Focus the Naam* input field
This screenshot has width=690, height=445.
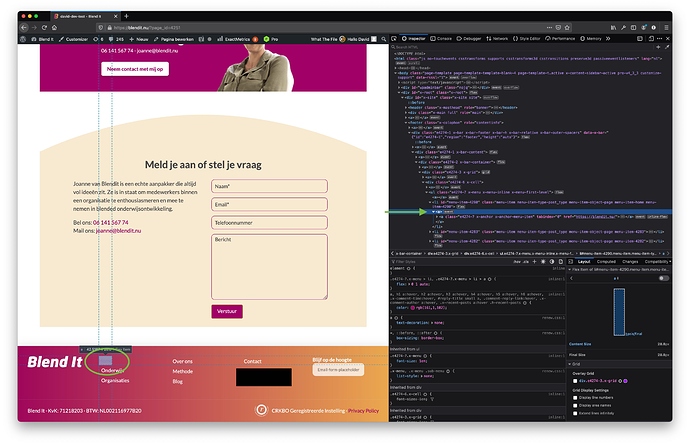point(269,186)
